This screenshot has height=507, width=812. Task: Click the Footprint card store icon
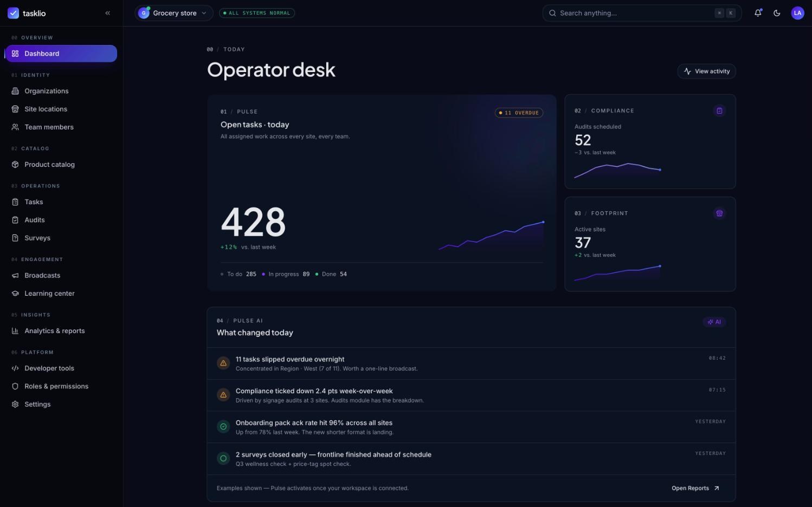click(x=719, y=213)
